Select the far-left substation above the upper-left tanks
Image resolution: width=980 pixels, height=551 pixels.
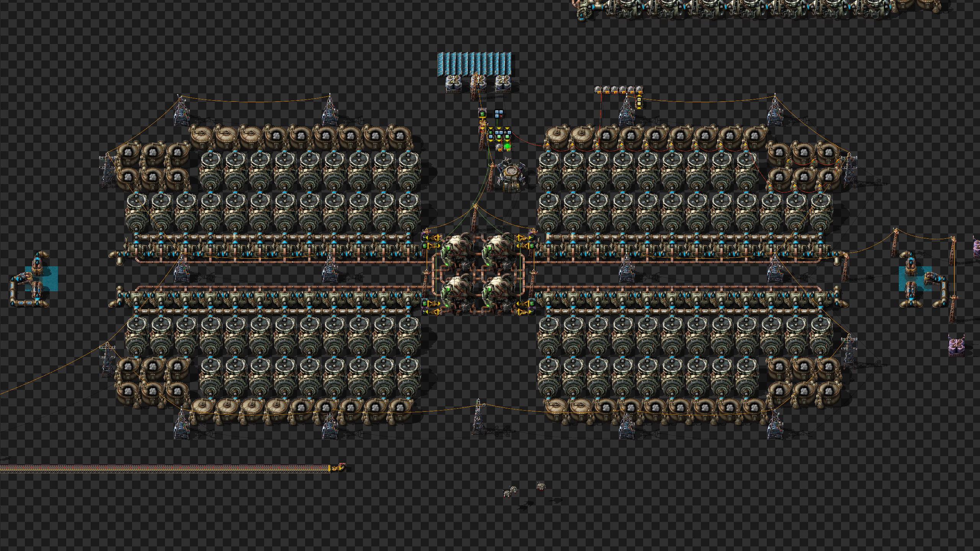tap(181, 112)
